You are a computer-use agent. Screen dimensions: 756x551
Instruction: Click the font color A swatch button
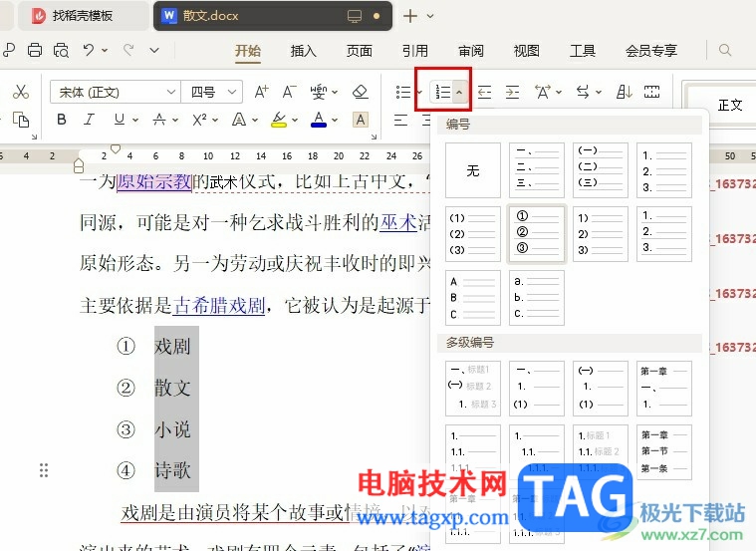[x=319, y=120]
